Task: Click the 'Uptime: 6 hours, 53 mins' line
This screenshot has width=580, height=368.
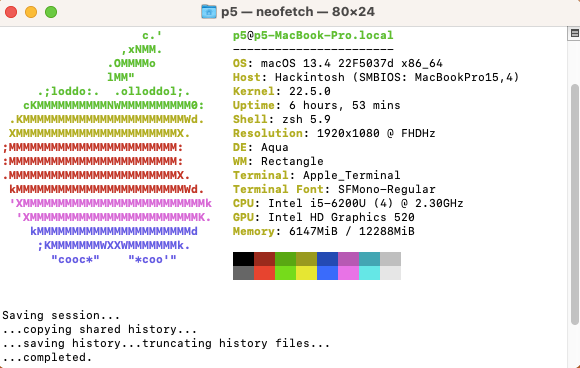Action: pos(317,105)
